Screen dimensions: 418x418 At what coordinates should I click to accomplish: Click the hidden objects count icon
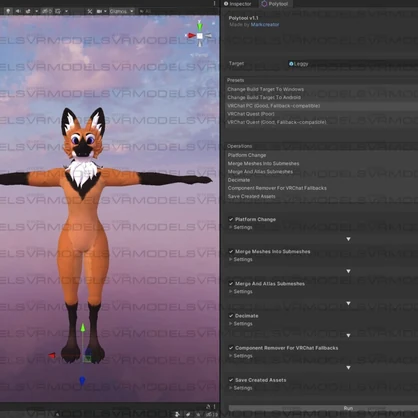coord(46,11)
